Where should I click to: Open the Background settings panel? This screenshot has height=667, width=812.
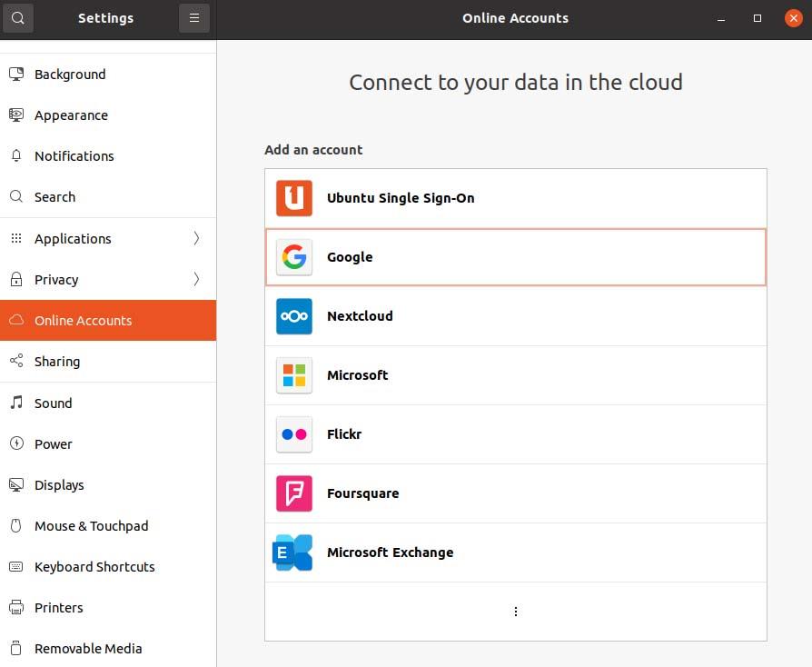click(x=108, y=75)
